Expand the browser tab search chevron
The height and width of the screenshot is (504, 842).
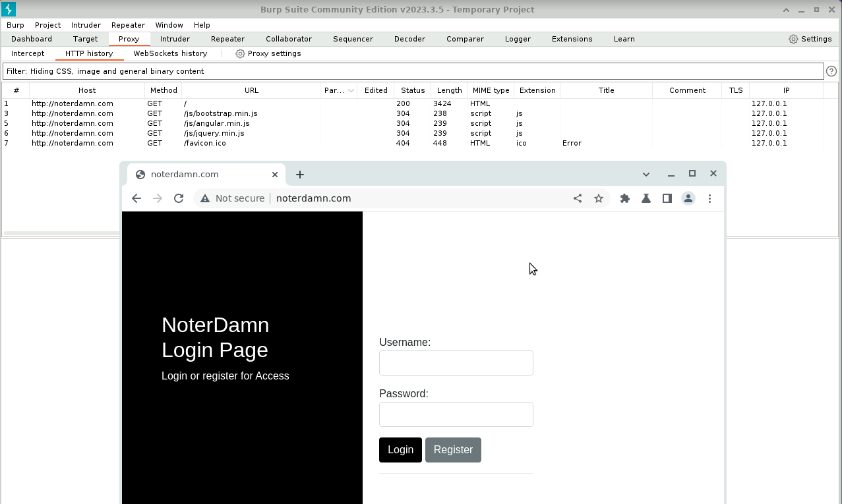[x=646, y=175]
